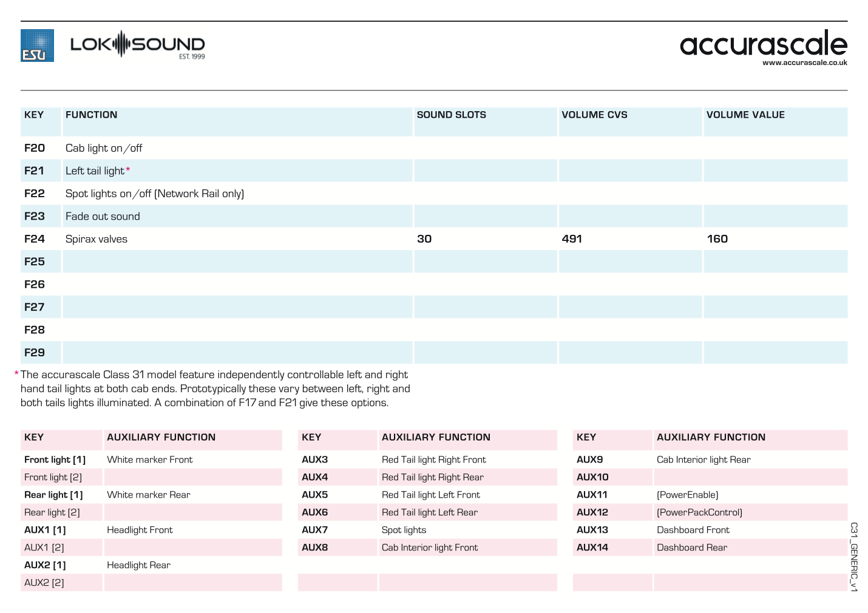Click 'White marker Front' entry
This screenshot has height=613, width=868.
(x=150, y=460)
